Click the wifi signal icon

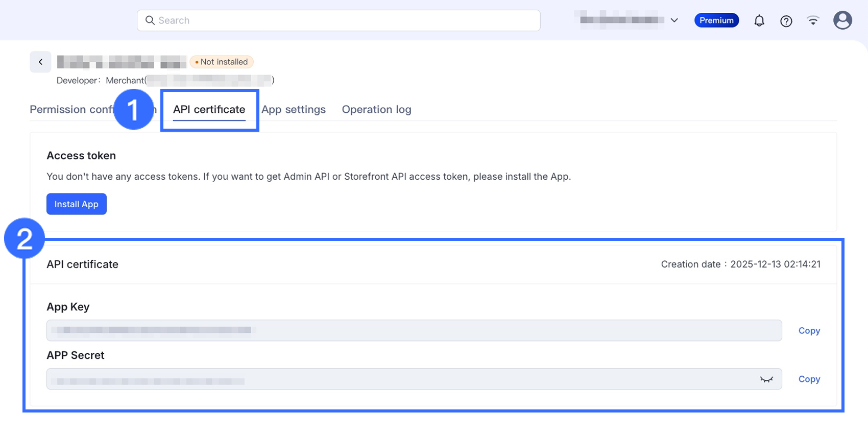[x=813, y=20]
